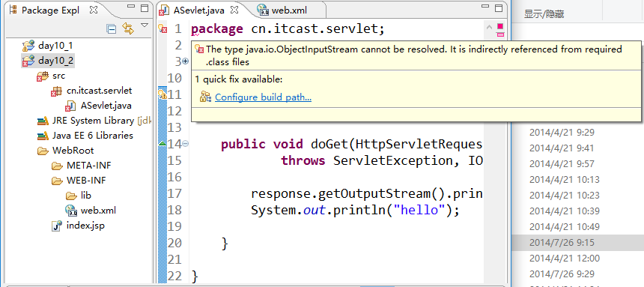Click Configure build path quick fix link
The height and width of the screenshot is (287, 644).
click(263, 97)
